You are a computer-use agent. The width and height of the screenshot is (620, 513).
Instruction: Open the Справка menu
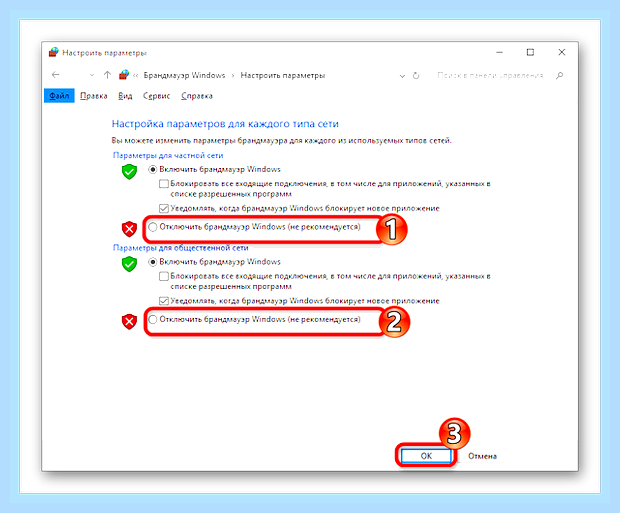197,96
